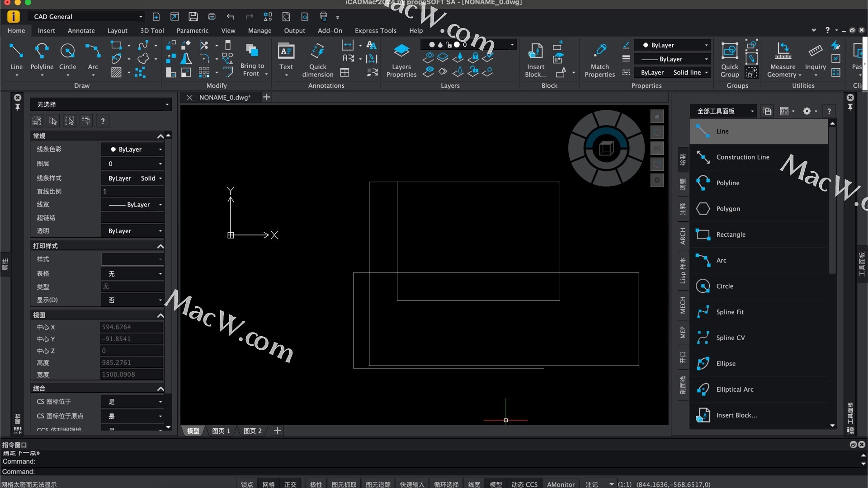Click the Measure Geometry icon
The height and width of the screenshot is (488, 868).
783,51
